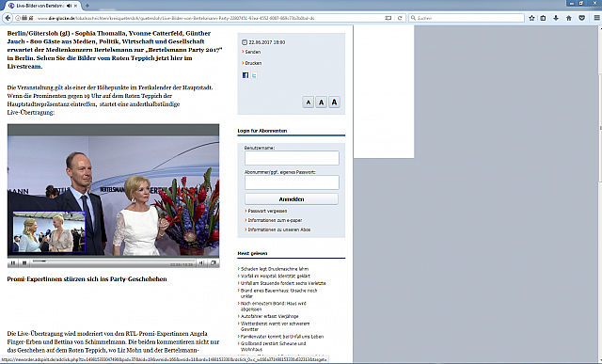Reload the page with the refresh icon
602x364 pixels.
point(400,18)
